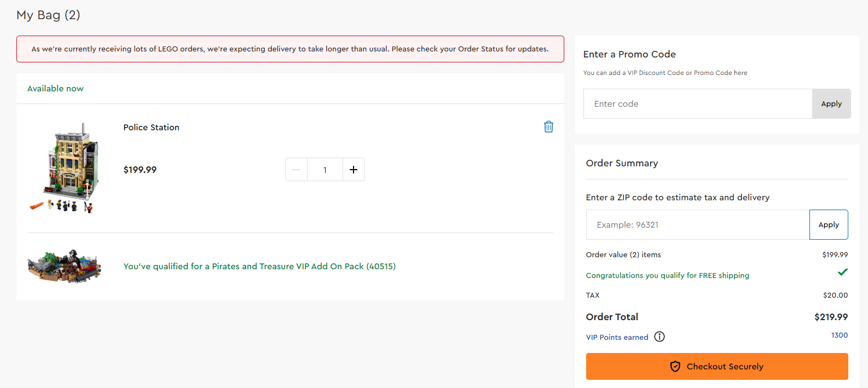The height and width of the screenshot is (388, 868).
Task: Open the Police Station set thumbnail
Action: coord(65,168)
